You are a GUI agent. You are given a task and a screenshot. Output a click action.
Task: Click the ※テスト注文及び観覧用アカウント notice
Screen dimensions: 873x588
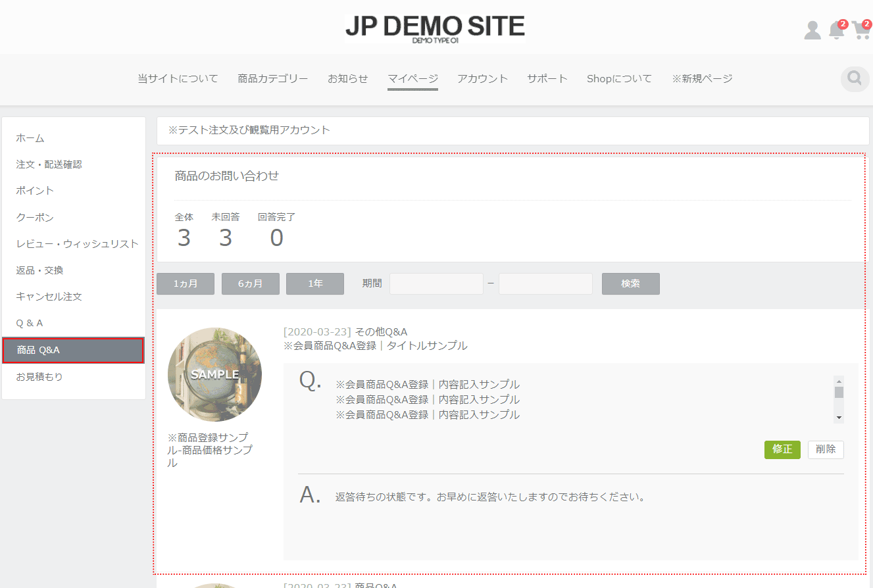pos(249,130)
